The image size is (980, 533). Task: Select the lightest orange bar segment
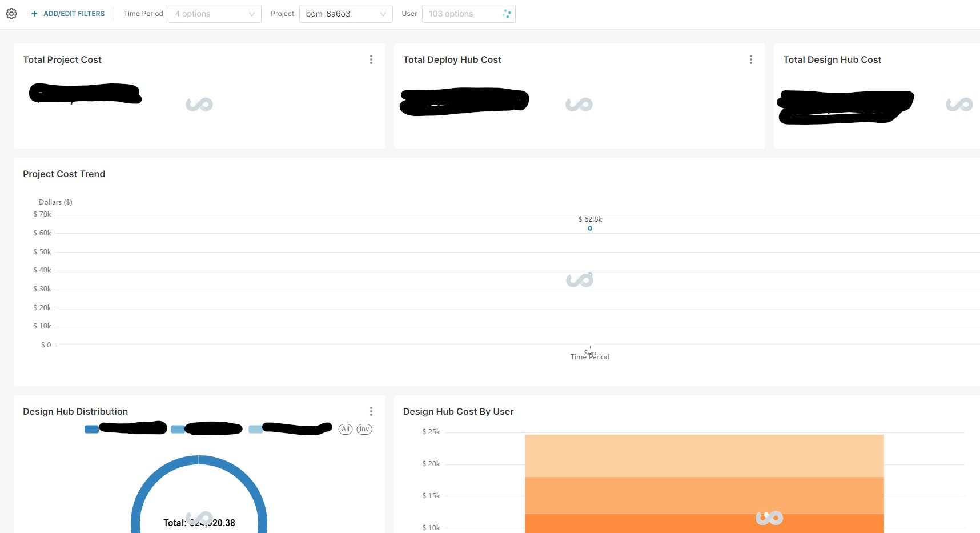(x=704, y=456)
